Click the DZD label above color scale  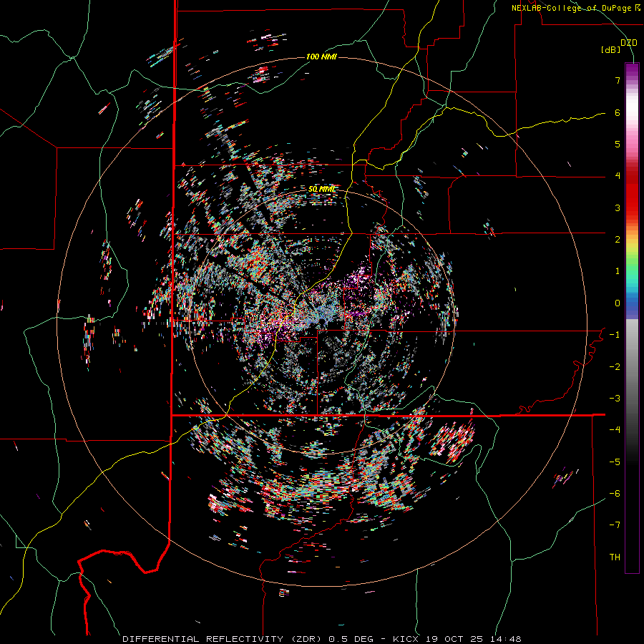coord(628,43)
